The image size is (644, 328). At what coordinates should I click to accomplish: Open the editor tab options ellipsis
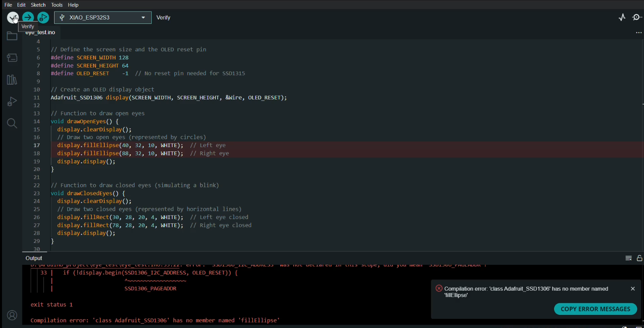pos(638,33)
